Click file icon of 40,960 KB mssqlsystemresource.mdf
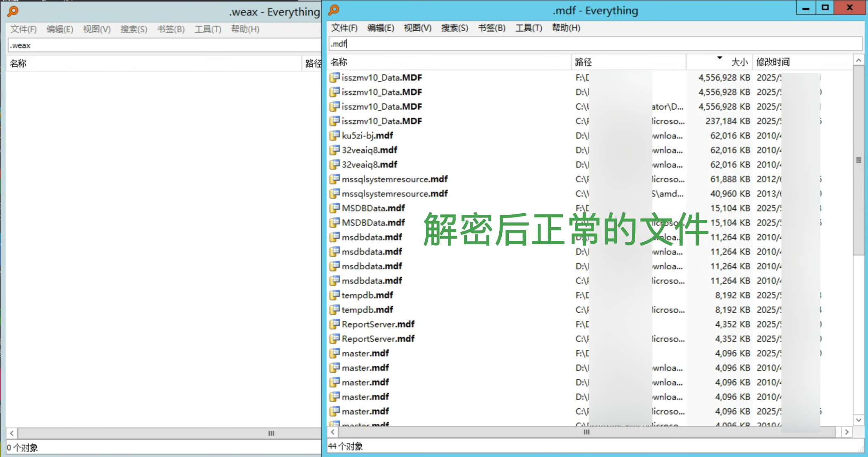Image resolution: width=868 pixels, height=457 pixels. click(x=334, y=194)
